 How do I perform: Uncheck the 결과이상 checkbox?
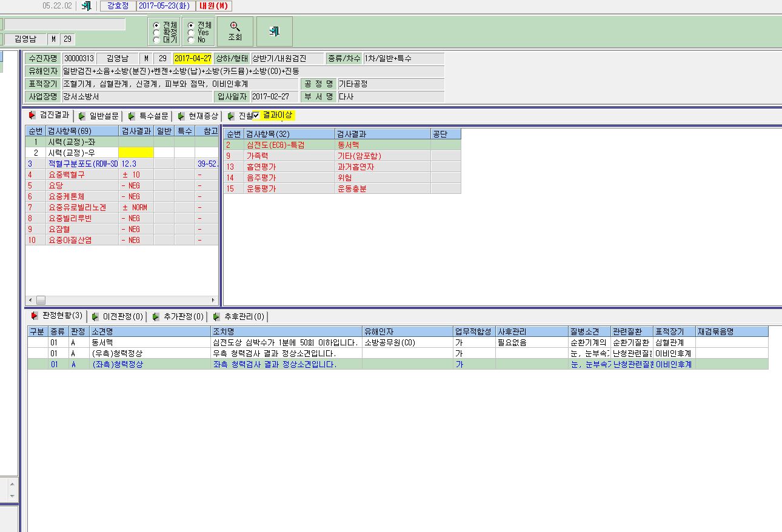tap(256, 115)
